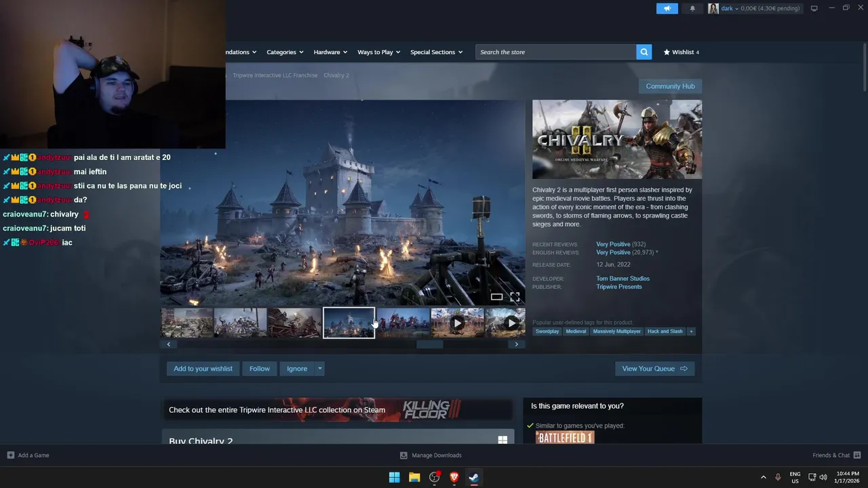The image size is (868, 488).
Task: Play the first video thumbnail
Action: pos(458,323)
